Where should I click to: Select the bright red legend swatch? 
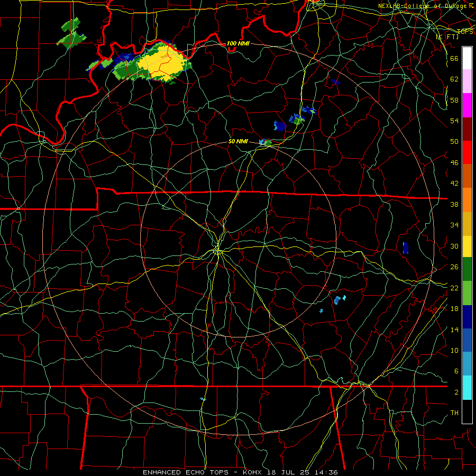point(467,153)
